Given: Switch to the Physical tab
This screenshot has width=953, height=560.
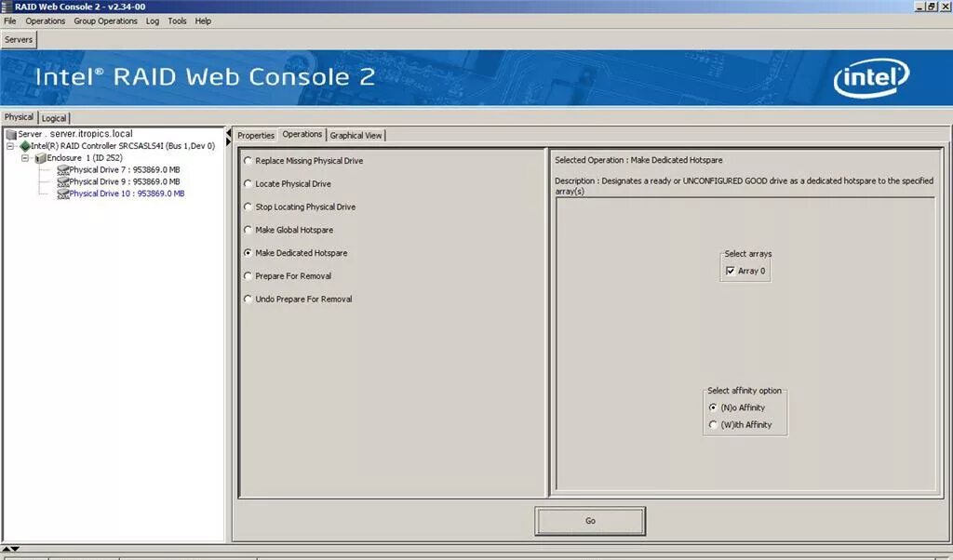Looking at the screenshot, I should click(19, 117).
